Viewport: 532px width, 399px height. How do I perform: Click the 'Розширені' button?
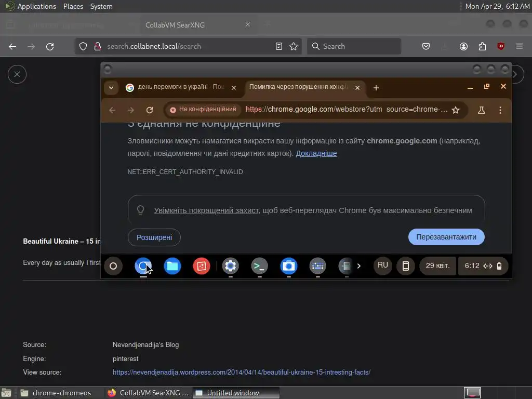[x=154, y=237]
